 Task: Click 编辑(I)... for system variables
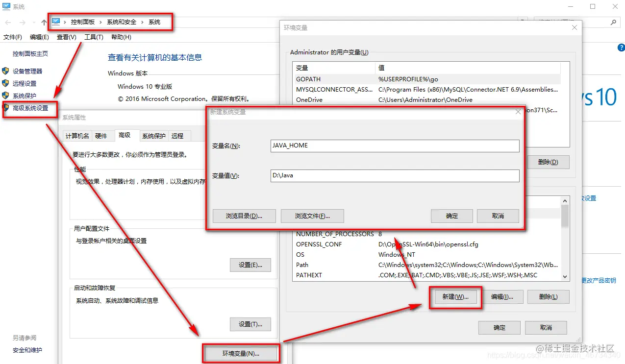(x=502, y=297)
